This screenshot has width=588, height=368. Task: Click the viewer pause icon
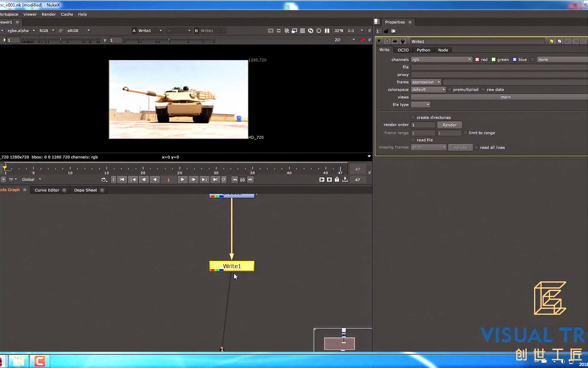tap(327, 31)
